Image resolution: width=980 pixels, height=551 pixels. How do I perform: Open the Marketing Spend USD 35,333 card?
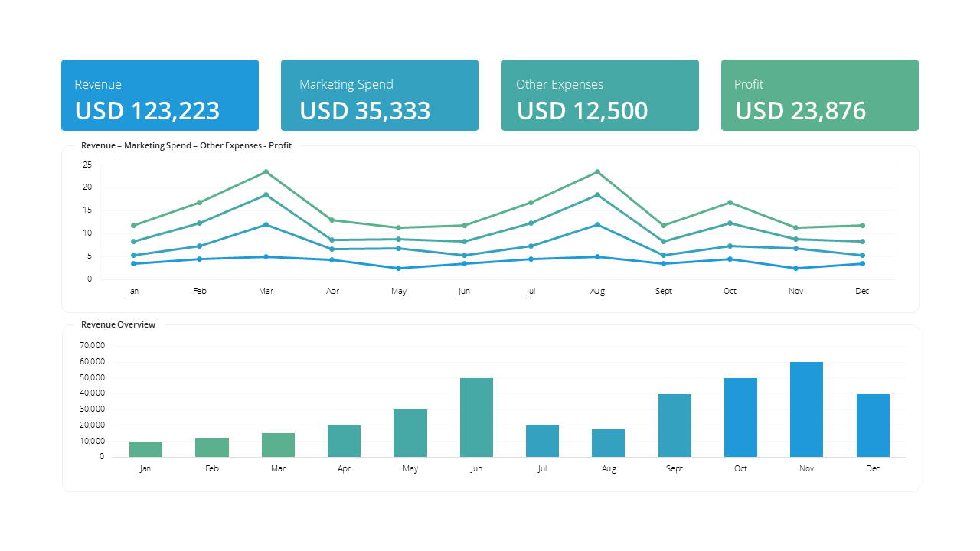tap(380, 96)
